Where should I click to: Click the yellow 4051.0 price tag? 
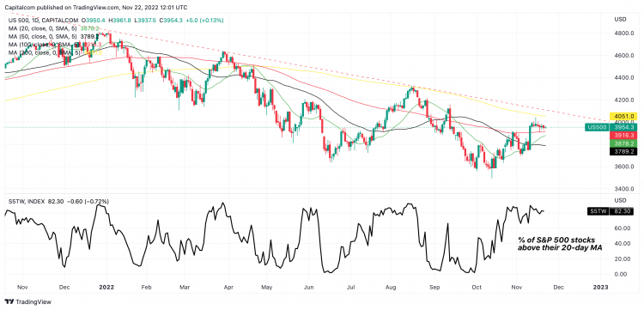624,116
